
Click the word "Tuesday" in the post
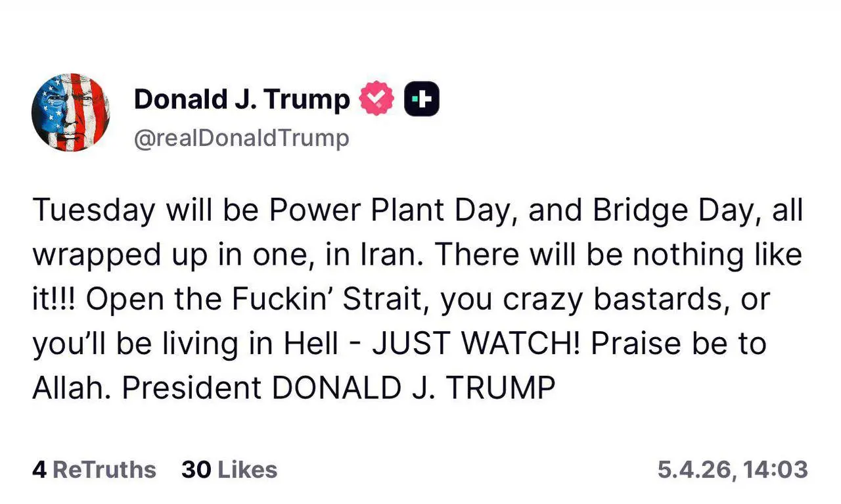point(93,210)
